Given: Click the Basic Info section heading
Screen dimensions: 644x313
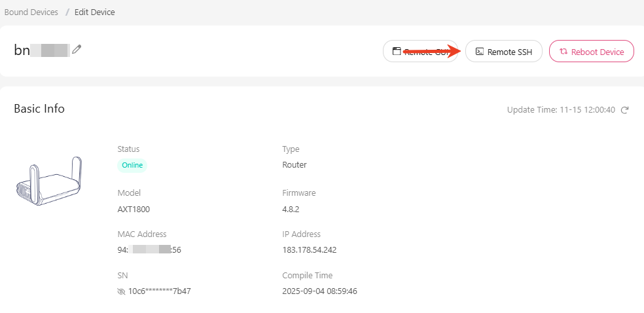Looking at the screenshot, I should click(39, 109).
